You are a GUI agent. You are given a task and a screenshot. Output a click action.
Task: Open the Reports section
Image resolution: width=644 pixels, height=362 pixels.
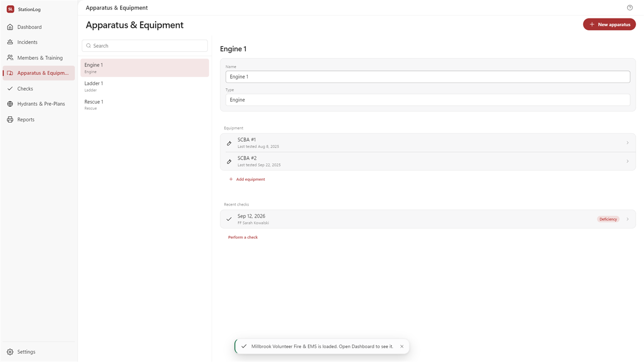click(x=39, y=120)
